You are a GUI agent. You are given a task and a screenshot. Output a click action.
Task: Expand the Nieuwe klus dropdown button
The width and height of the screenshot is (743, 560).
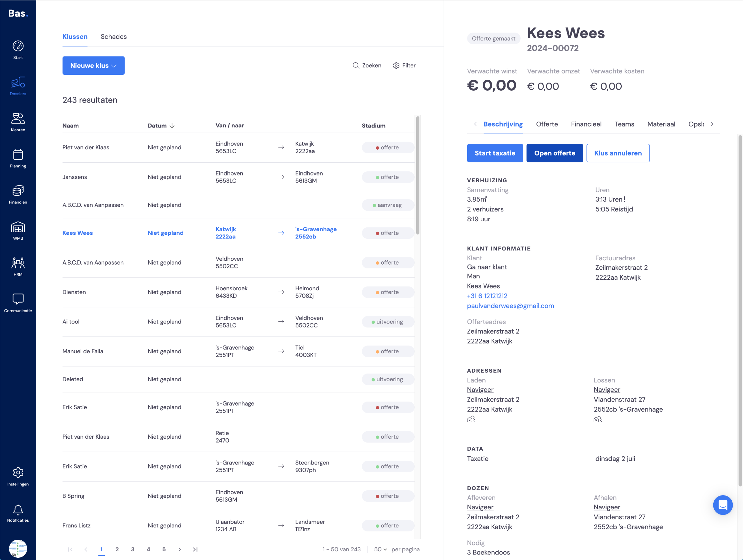(x=93, y=65)
